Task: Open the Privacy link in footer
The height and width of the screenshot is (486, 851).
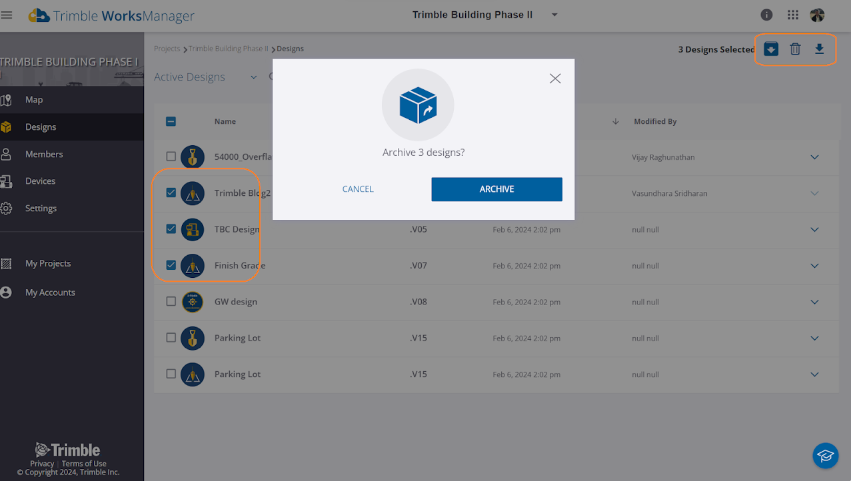Action: point(42,463)
